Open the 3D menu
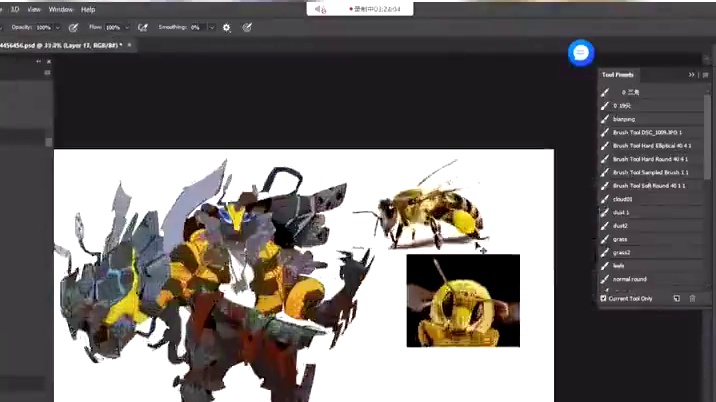The image size is (716, 402). 15,9
